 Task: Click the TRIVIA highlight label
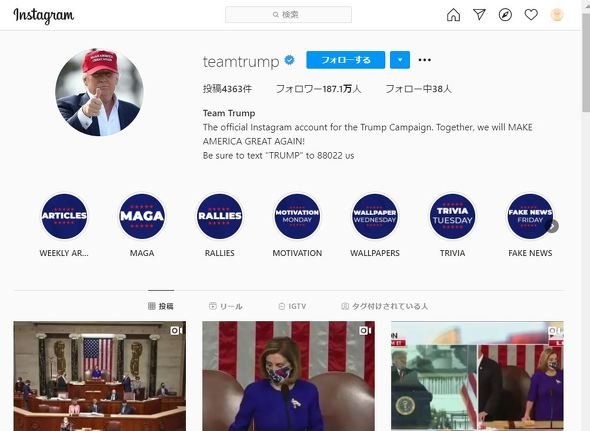pos(453,253)
